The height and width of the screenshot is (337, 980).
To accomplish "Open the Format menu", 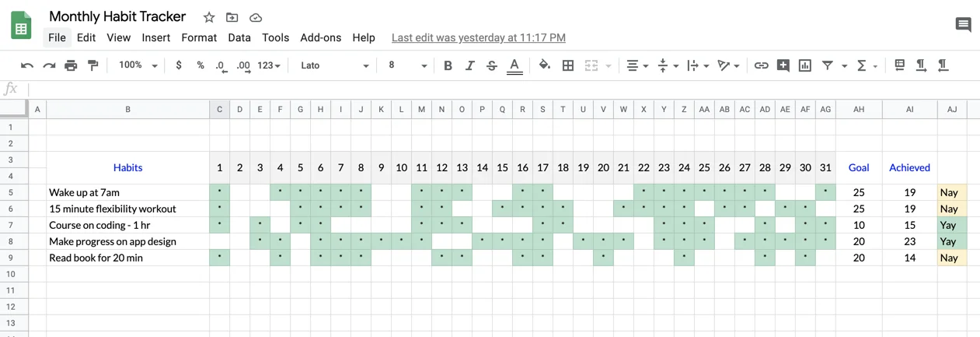I will point(199,37).
